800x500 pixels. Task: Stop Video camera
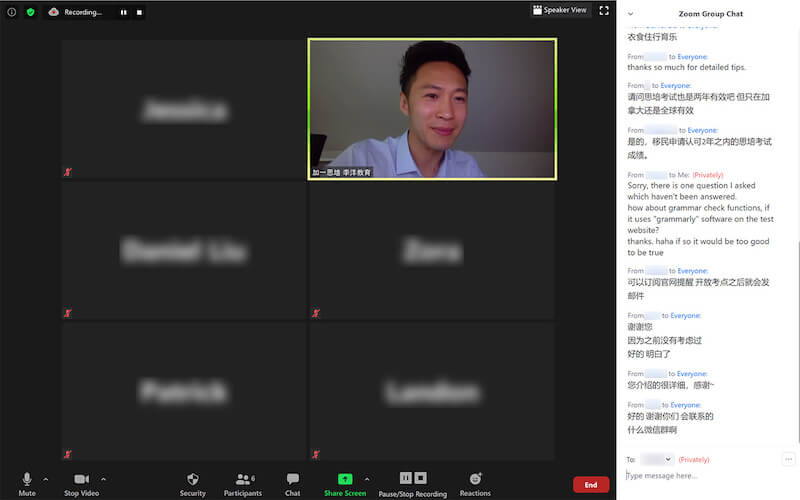click(x=81, y=481)
